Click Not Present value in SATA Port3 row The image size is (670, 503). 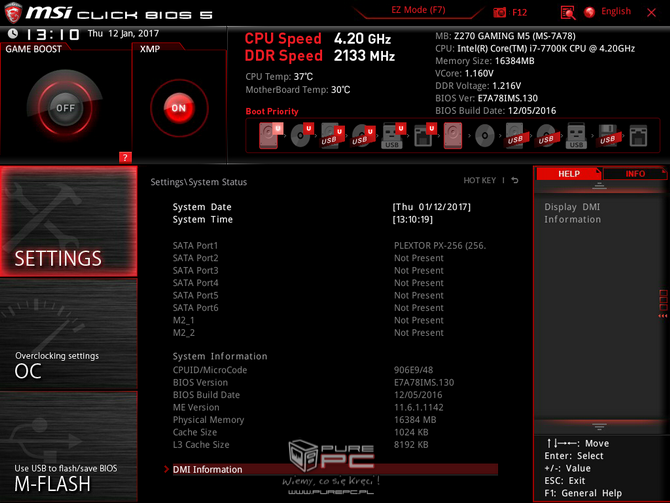click(x=419, y=271)
